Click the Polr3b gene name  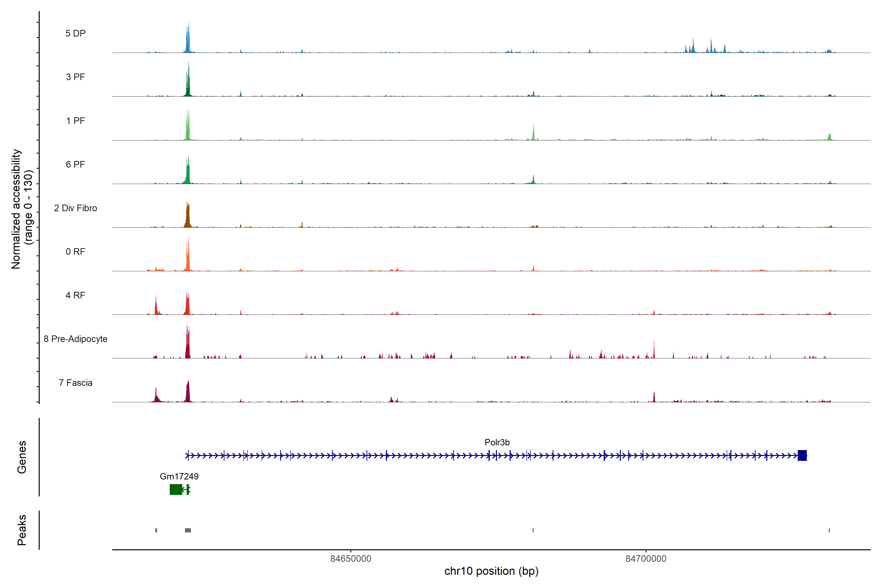(x=497, y=442)
